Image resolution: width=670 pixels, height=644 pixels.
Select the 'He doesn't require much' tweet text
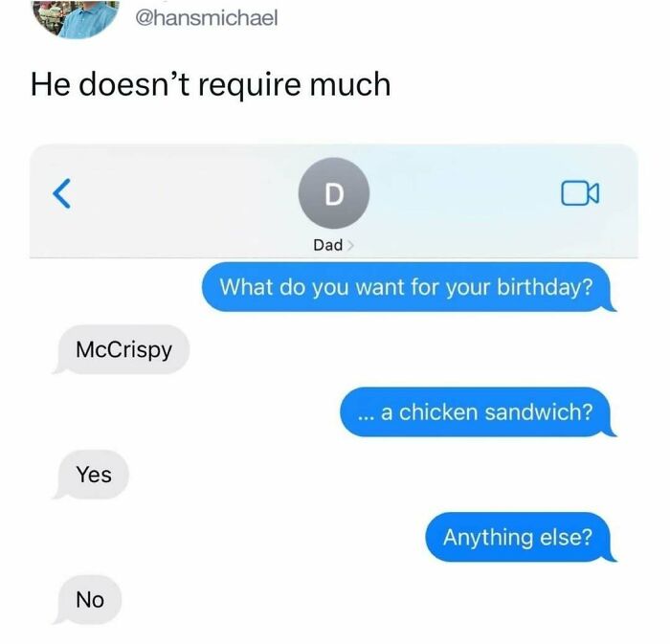coord(211,84)
